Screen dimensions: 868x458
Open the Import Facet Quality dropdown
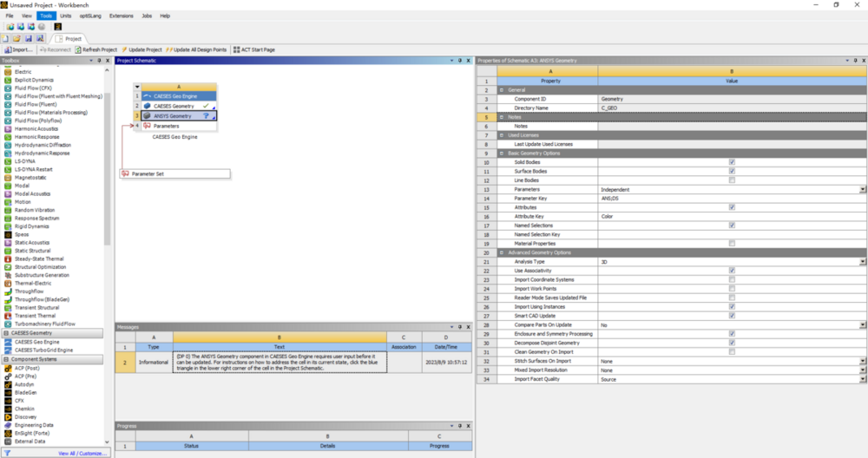[x=863, y=379]
